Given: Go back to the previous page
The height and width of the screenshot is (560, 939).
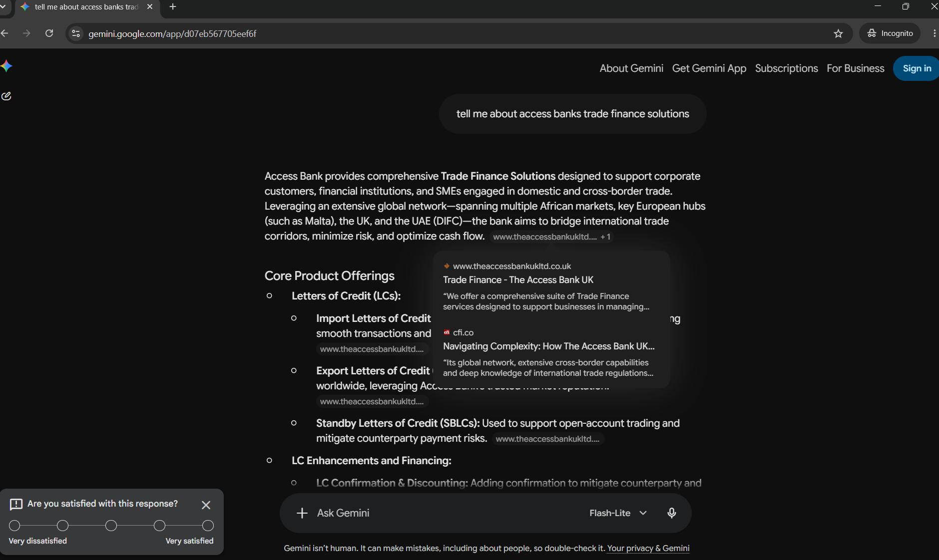Looking at the screenshot, I should pyautogui.click(x=5, y=33).
